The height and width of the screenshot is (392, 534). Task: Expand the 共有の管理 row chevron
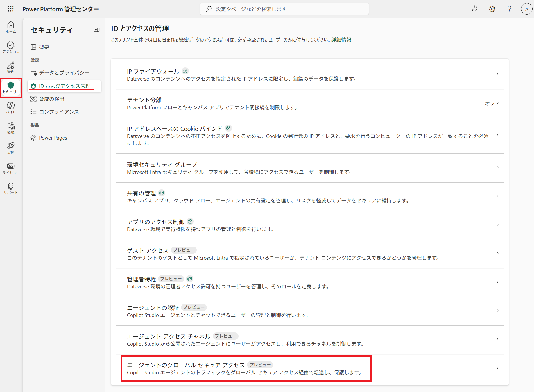tap(497, 196)
